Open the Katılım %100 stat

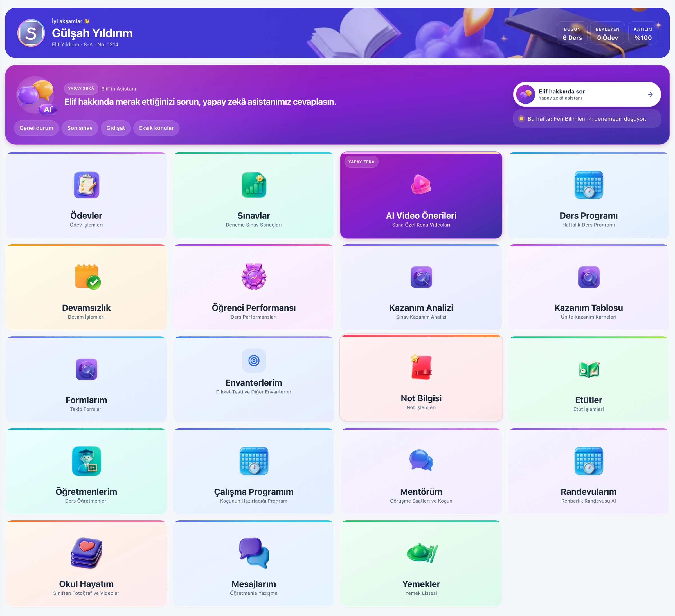(x=643, y=33)
